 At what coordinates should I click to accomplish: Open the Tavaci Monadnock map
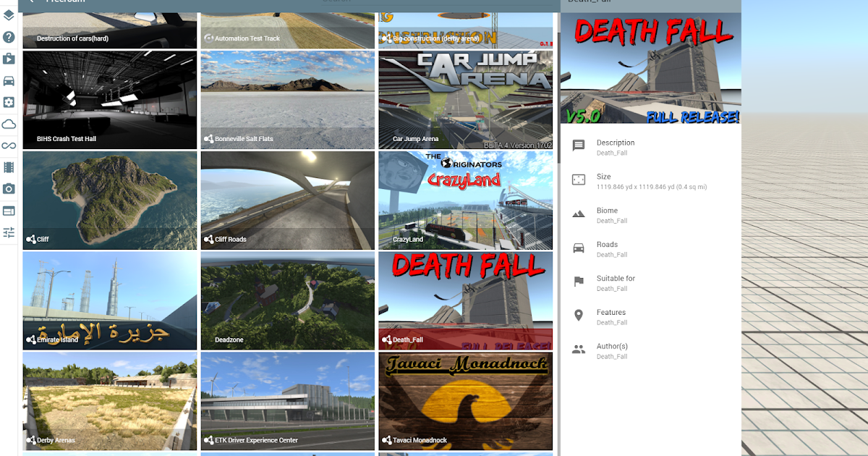point(465,401)
